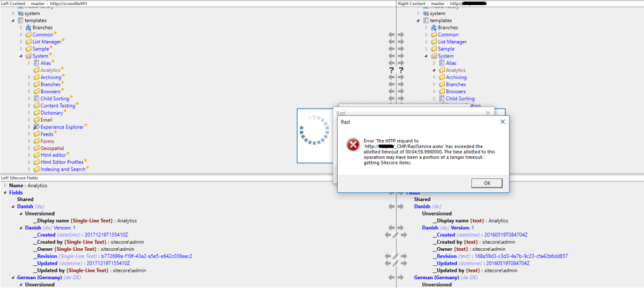
Task: Click the Experience Explorer item icon
Action: (x=37, y=127)
